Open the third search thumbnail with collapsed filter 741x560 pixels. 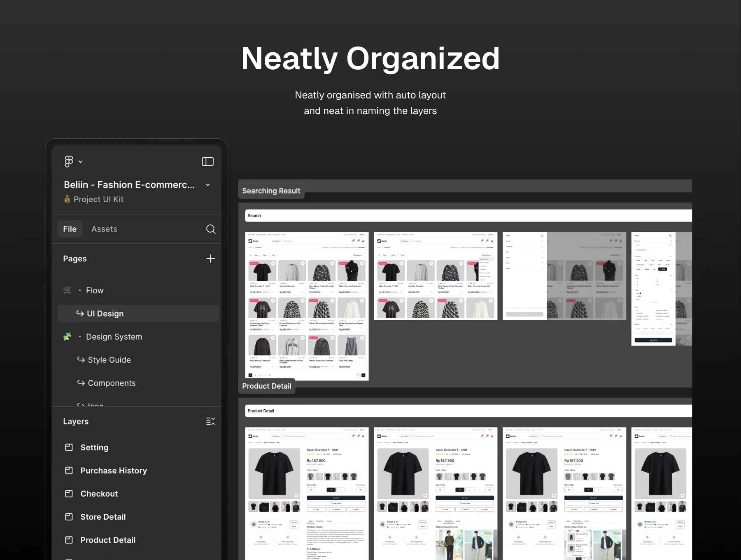(564, 276)
